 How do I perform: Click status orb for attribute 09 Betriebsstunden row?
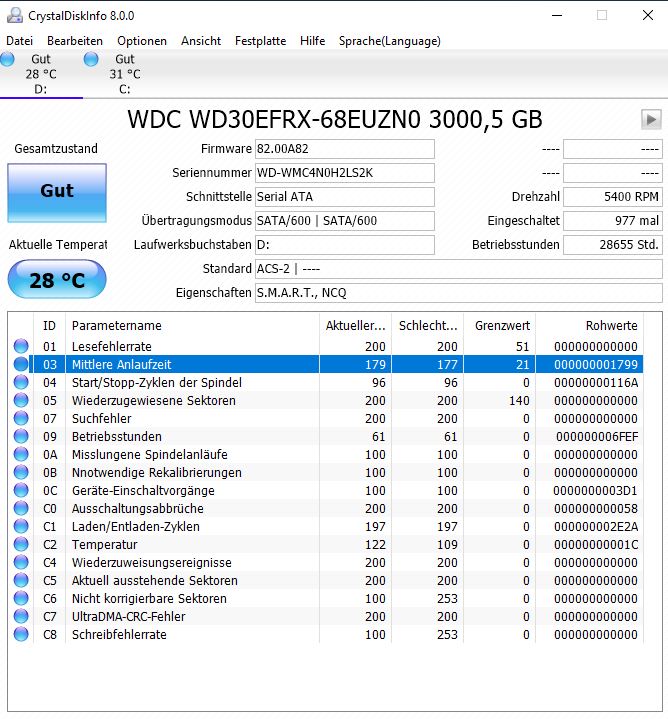[21, 436]
